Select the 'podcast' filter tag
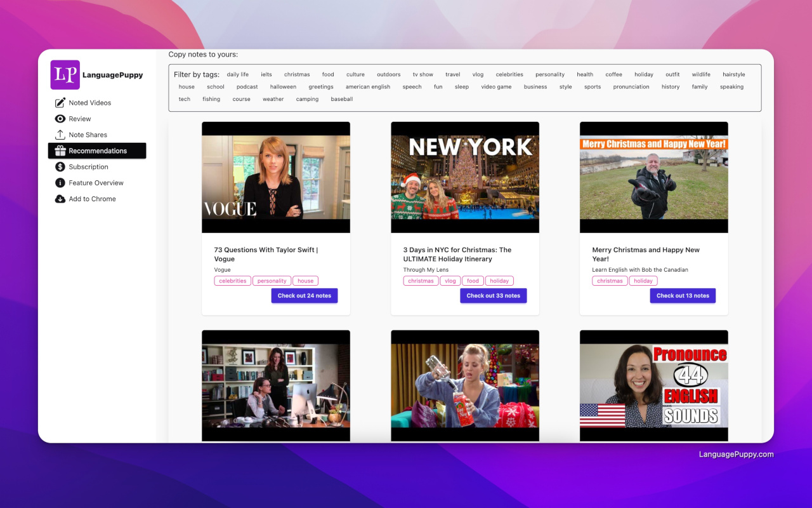812x508 pixels. tap(247, 87)
